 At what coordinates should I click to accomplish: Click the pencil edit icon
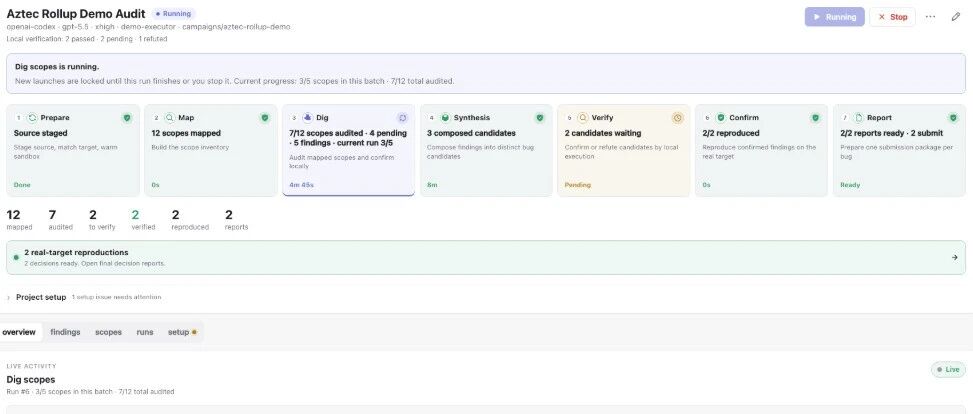pyautogui.click(x=956, y=17)
